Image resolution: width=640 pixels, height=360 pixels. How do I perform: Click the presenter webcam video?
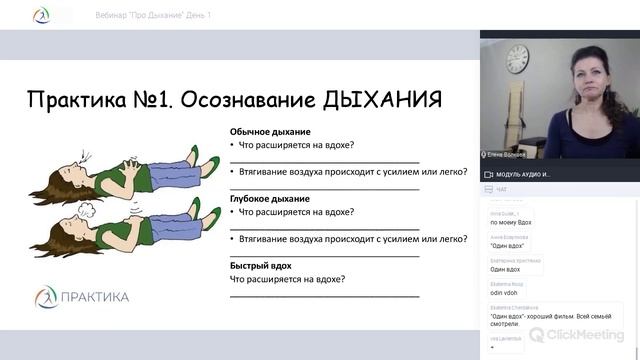click(x=560, y=98)
